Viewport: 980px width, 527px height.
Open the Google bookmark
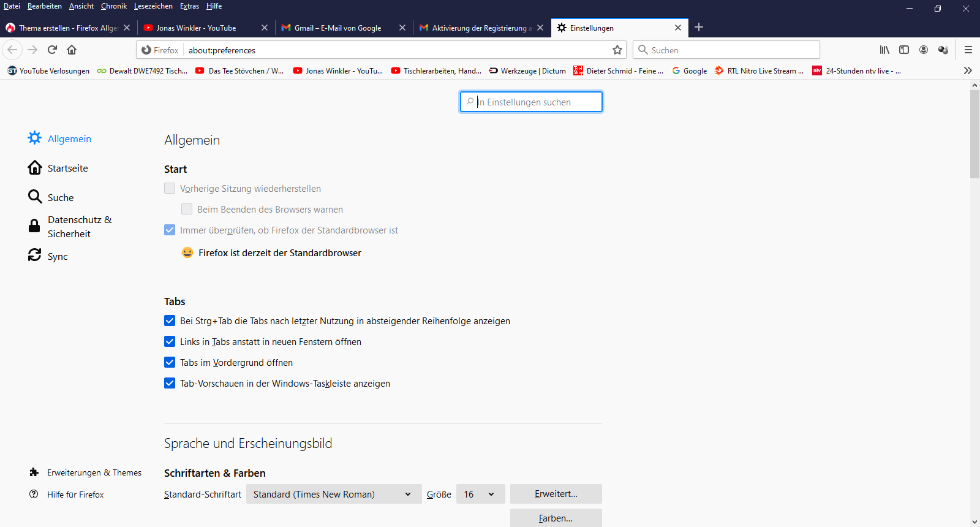pyautogui.click(x=690, y=70)
